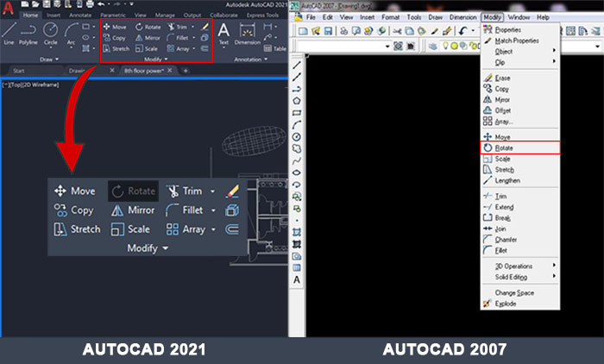Click the Erase icon in the small 2021 ribbon

click(x=205, y=27)
